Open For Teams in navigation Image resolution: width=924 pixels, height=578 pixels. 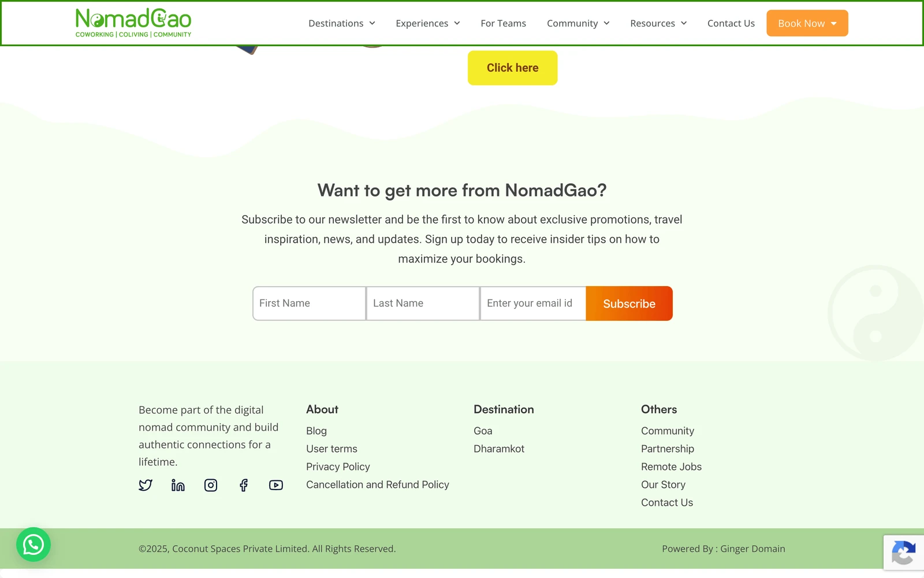click(504, 23)
